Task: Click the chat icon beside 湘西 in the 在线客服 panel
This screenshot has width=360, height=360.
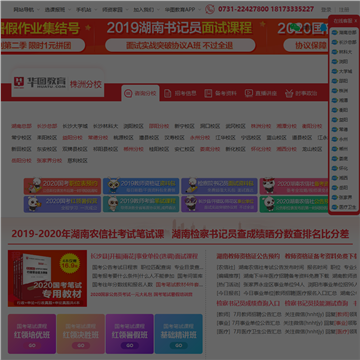Action: (335, 178)
